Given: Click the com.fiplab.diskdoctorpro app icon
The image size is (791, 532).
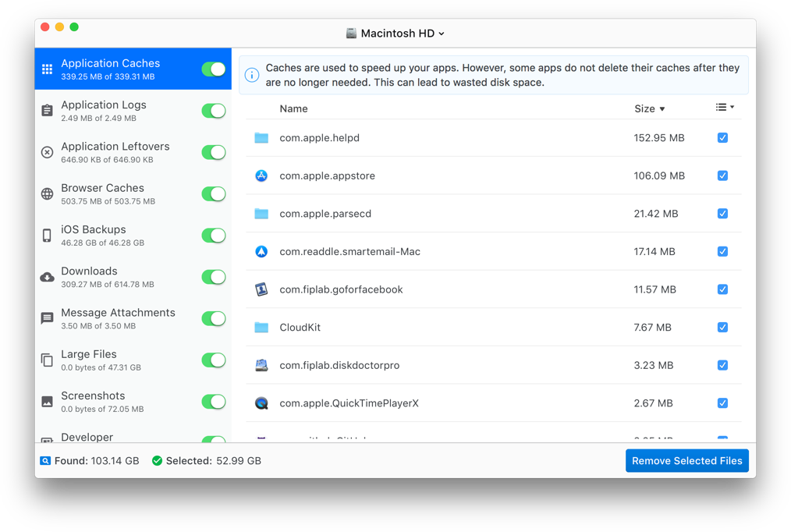Looking at the screenshot, I should [261, 365].
